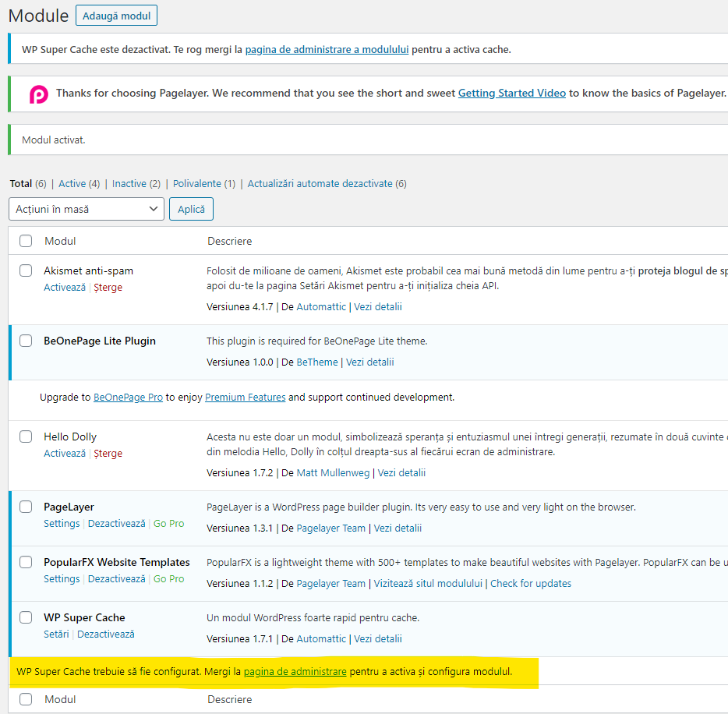Open the Matt Mullenweg author link
The height and width of the screenshot is (714, 728).
click(x=333, y=473)
